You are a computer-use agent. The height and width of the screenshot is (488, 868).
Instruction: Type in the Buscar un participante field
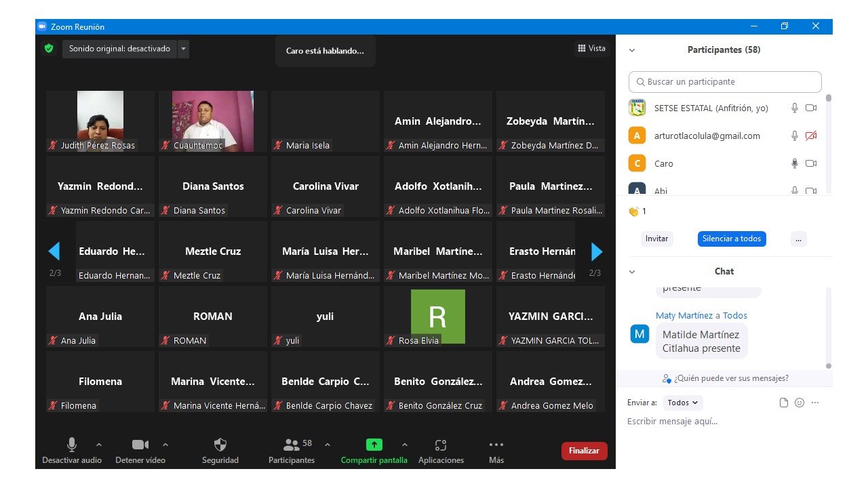click(725, 82)
